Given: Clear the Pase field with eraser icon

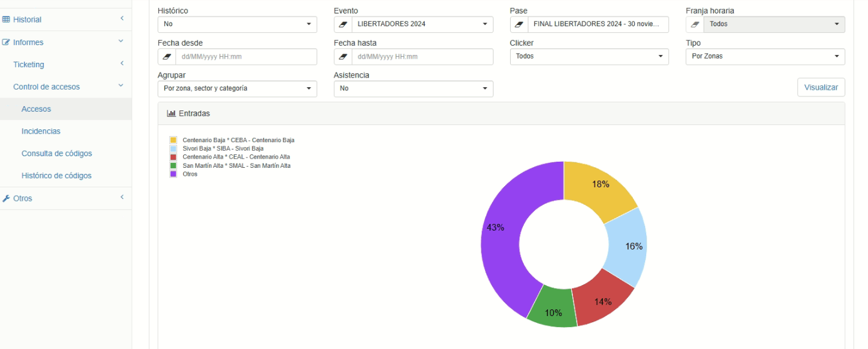Looking at the screenshot, I should click(x=519, y=24).
